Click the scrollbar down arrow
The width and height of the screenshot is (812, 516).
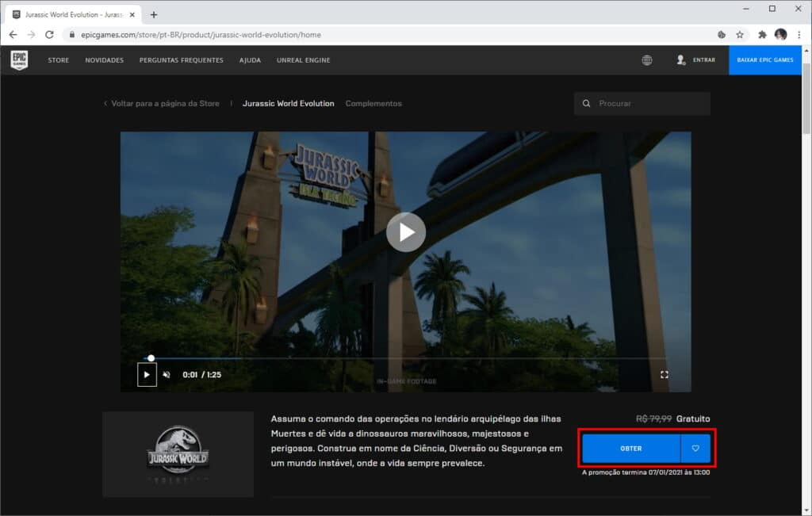[x=806, y=510]
